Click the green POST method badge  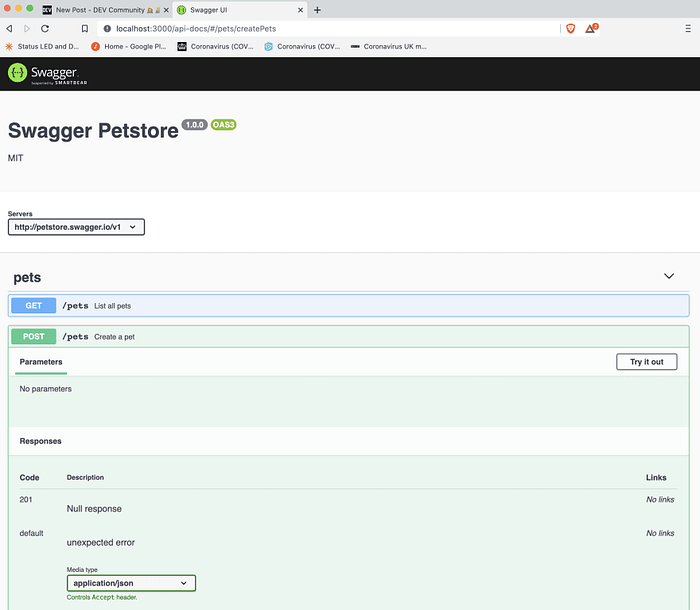coord(33,337)
